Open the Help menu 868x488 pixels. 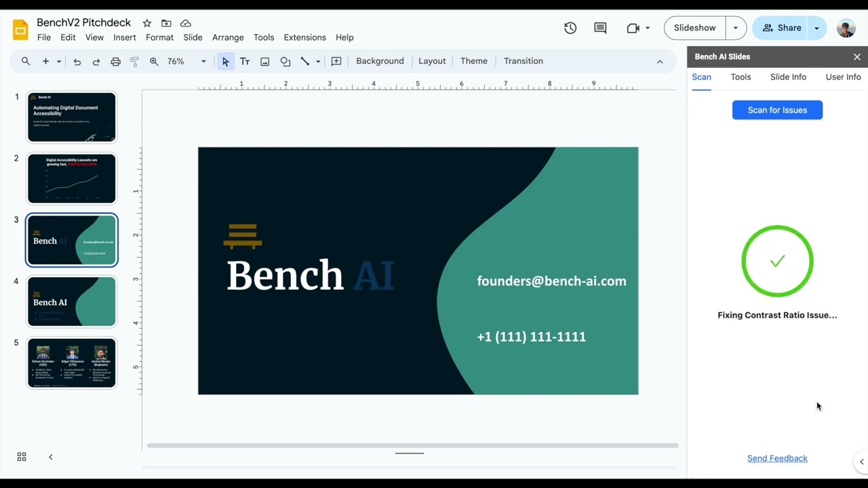pos(344,37)
